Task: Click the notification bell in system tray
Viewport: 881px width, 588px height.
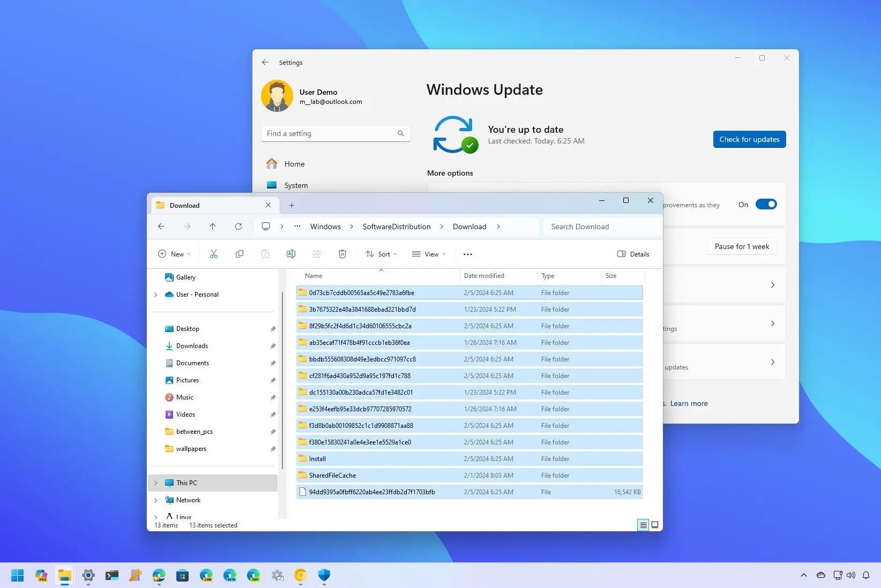Action: 866,575
